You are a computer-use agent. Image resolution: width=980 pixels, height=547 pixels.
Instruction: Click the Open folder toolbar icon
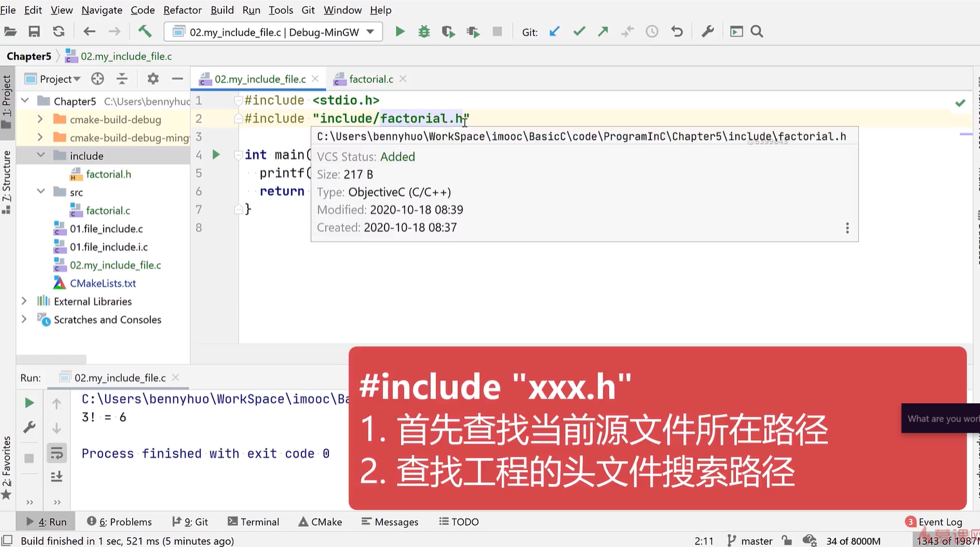(x=10, y=32)
